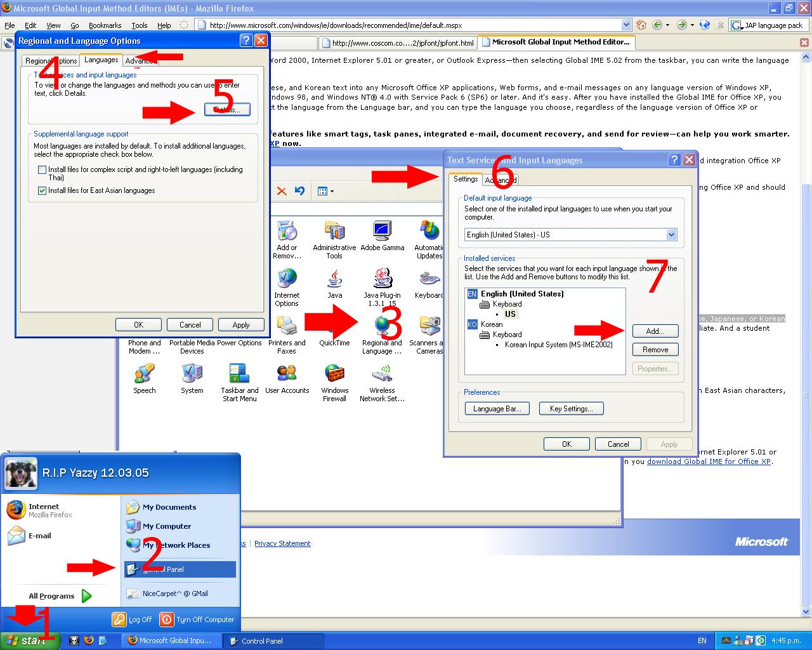Open the Firefox File menu
The image size is (812, 650).
[x=10, y=25]
